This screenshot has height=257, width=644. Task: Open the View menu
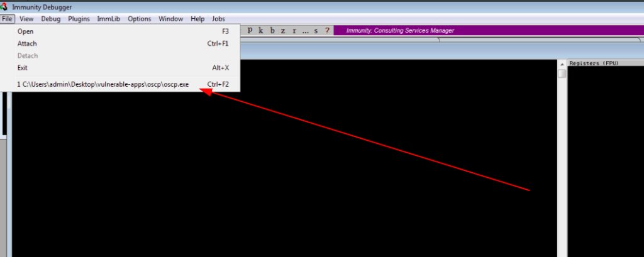[x=26, y=19]
